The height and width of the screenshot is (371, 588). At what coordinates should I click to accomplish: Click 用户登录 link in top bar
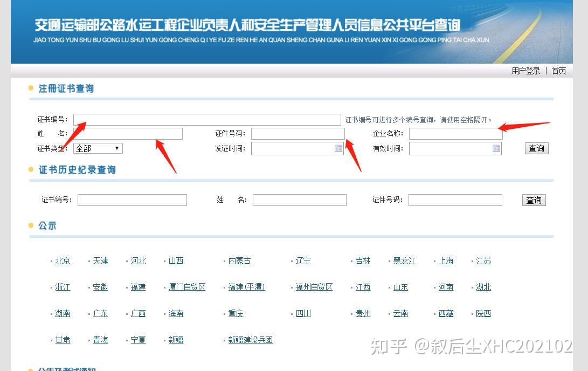525,71
